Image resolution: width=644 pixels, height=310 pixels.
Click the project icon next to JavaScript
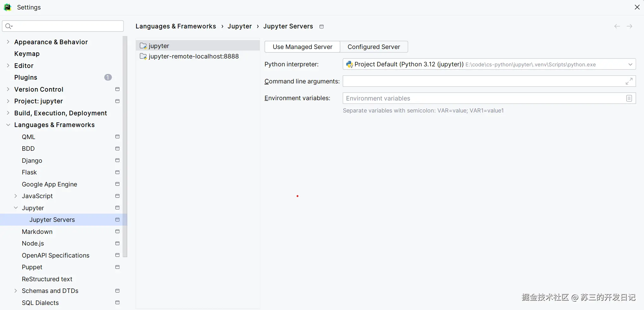click(x=118, y=196)
